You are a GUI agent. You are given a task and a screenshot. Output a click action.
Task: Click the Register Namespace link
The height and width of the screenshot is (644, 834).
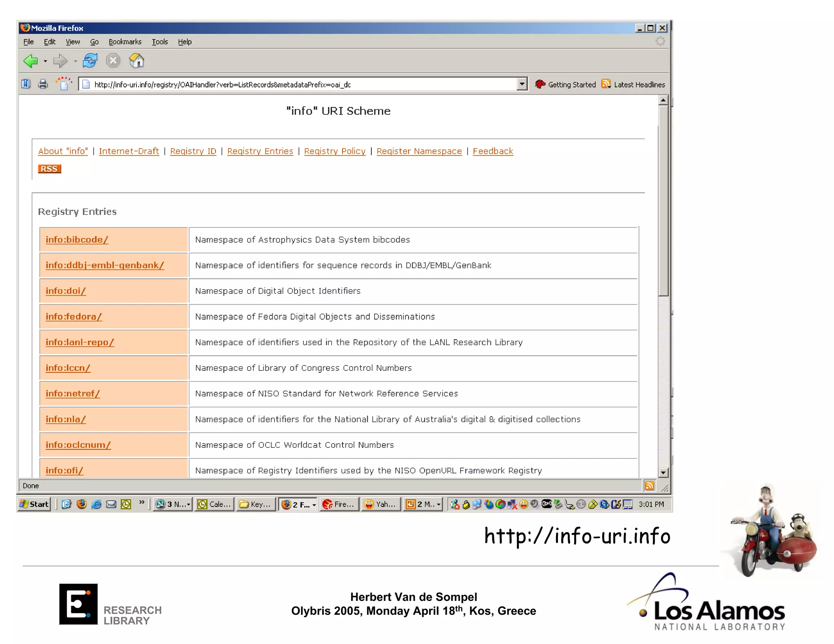point(419,151)
